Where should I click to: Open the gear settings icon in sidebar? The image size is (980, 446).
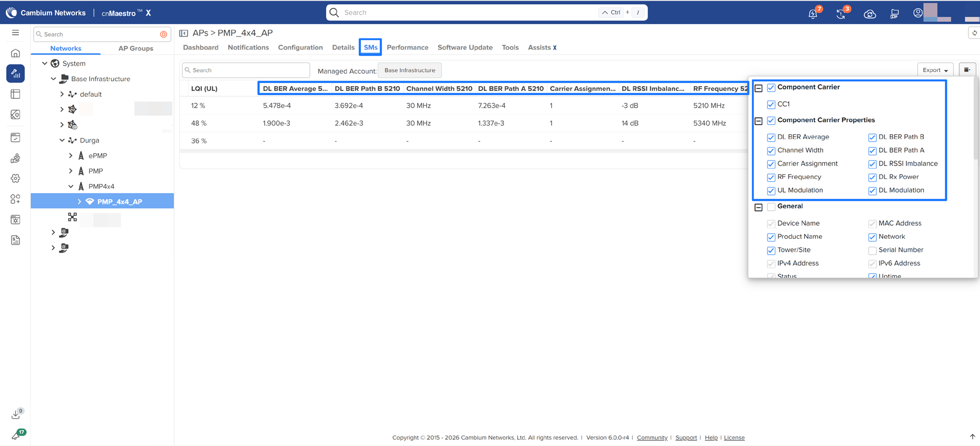click(x=15, y=179)
